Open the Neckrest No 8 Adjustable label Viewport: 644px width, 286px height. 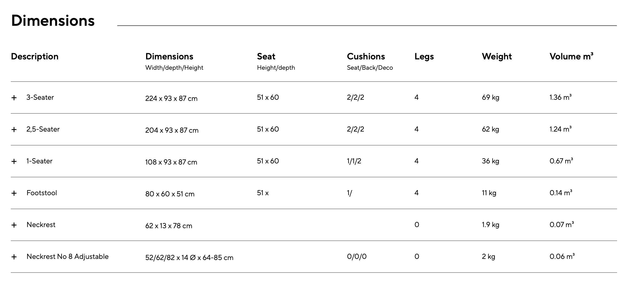(x=67, y=256)
